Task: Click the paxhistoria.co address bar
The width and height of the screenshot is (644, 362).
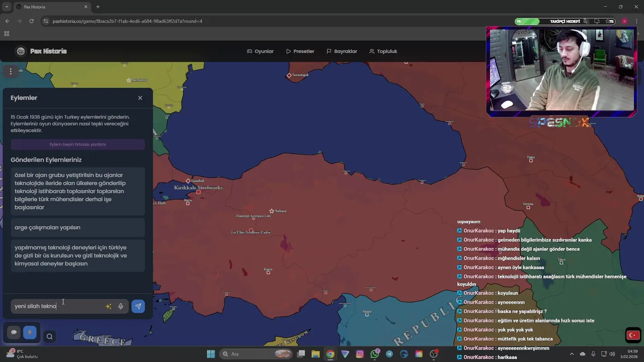Action: (x=128, y=21)
